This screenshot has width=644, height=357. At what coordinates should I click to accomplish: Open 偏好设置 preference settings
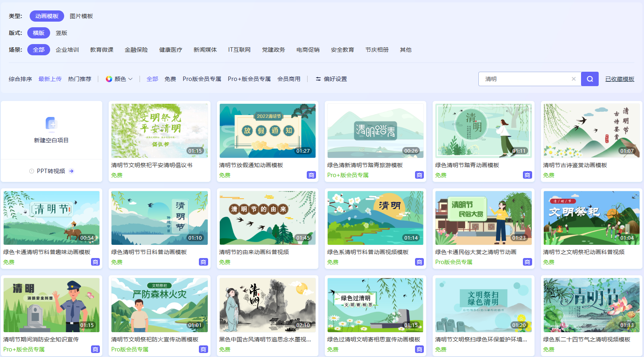tap(331, 79)
